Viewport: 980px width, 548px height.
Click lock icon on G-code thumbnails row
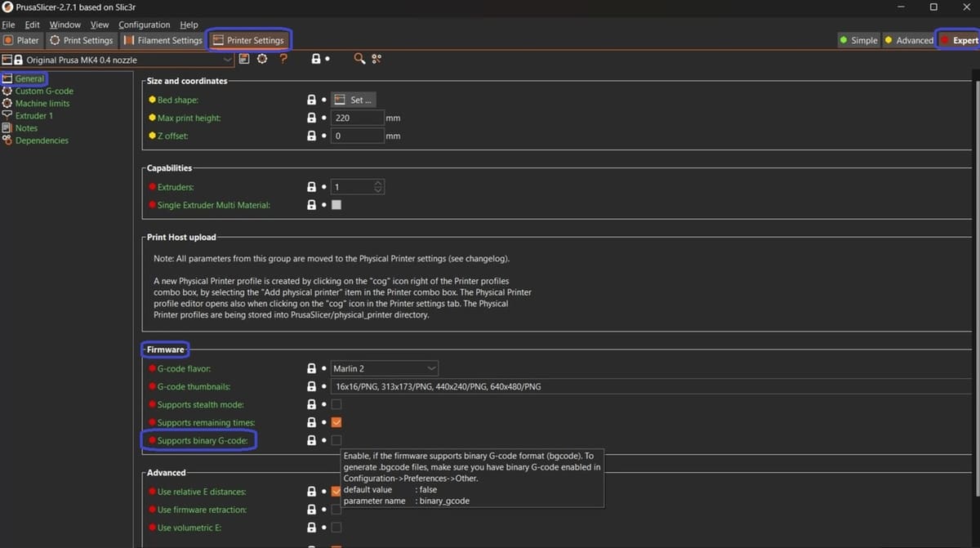[311, 386]
